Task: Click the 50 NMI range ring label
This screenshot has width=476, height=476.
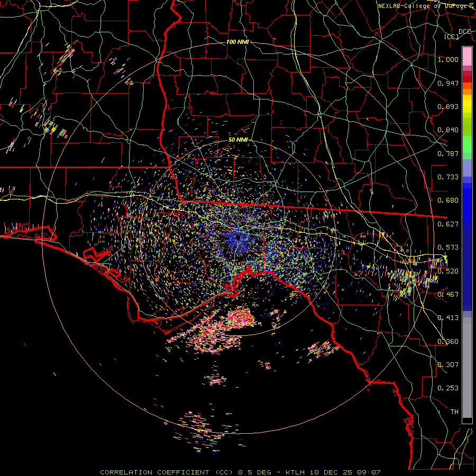Action: [238, 140]
